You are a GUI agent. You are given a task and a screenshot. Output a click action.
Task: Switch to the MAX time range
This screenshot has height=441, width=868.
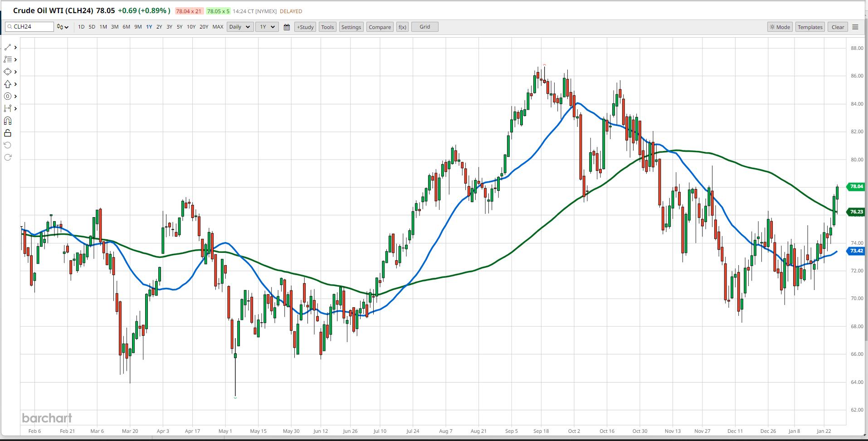(x=218, y=27)
